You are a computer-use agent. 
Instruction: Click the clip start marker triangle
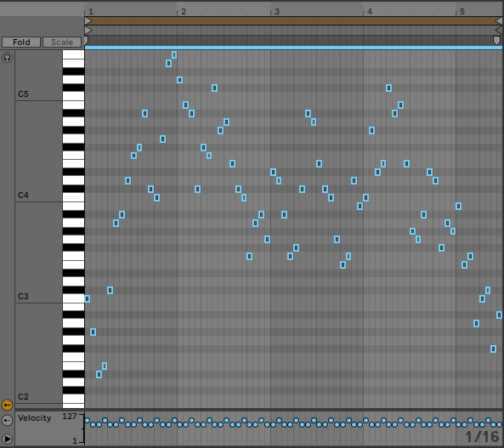88,31
